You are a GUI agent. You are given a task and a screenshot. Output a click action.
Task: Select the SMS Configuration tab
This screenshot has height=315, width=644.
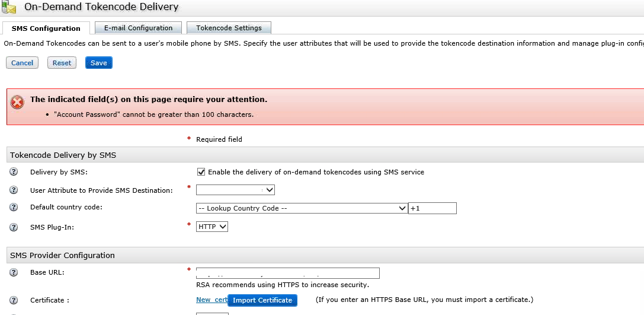[46, 28]
